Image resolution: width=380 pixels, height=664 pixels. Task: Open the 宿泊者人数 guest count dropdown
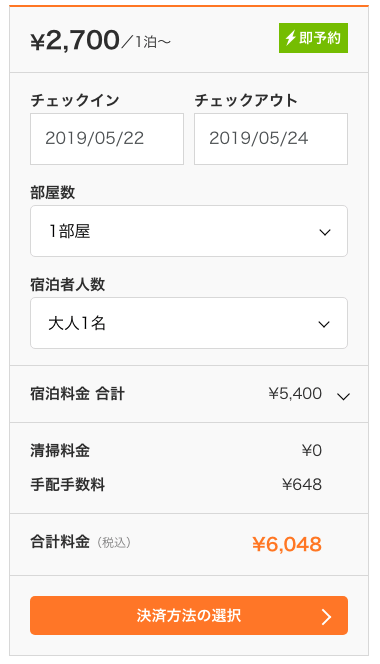coord(189,323)
